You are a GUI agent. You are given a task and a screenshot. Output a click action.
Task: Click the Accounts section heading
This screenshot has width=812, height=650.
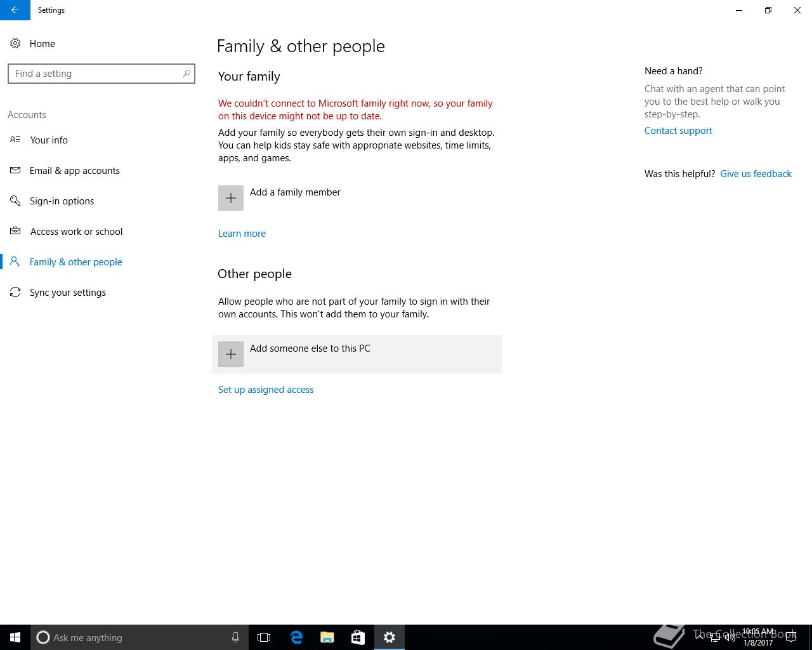tap(27, 115)
